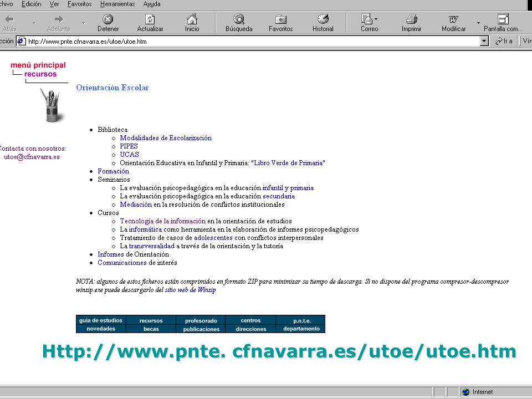Click recursos in the bottom navigation table
This screenshot has width=532, height=399.
pos(151,320)
